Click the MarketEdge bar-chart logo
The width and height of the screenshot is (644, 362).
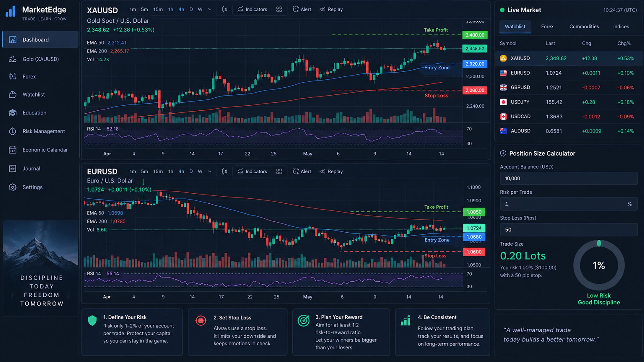coord(11,11)
